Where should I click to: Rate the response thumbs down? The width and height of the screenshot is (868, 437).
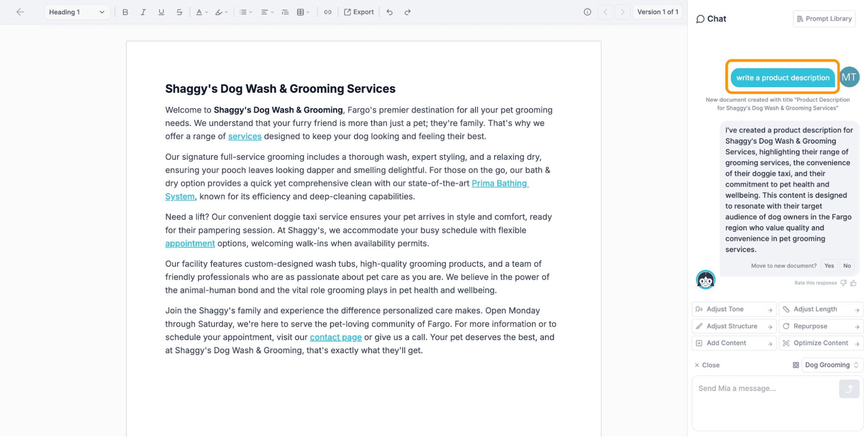(843, 283)
